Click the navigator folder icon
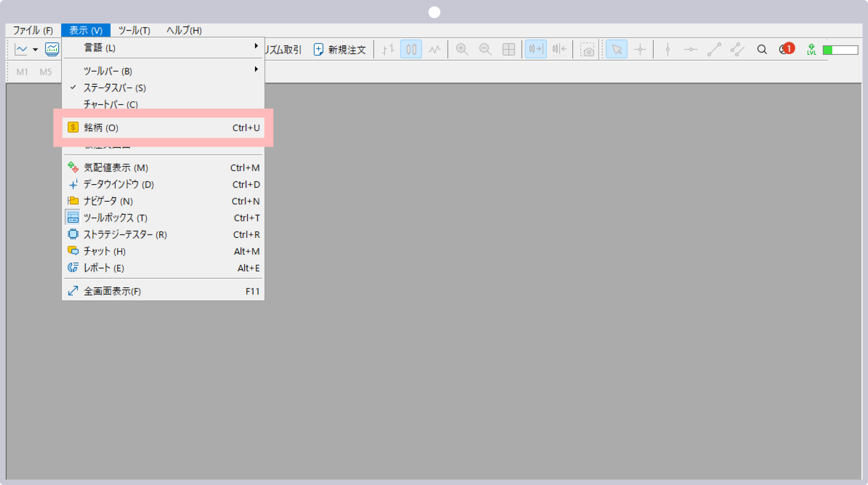 (73, 201)
